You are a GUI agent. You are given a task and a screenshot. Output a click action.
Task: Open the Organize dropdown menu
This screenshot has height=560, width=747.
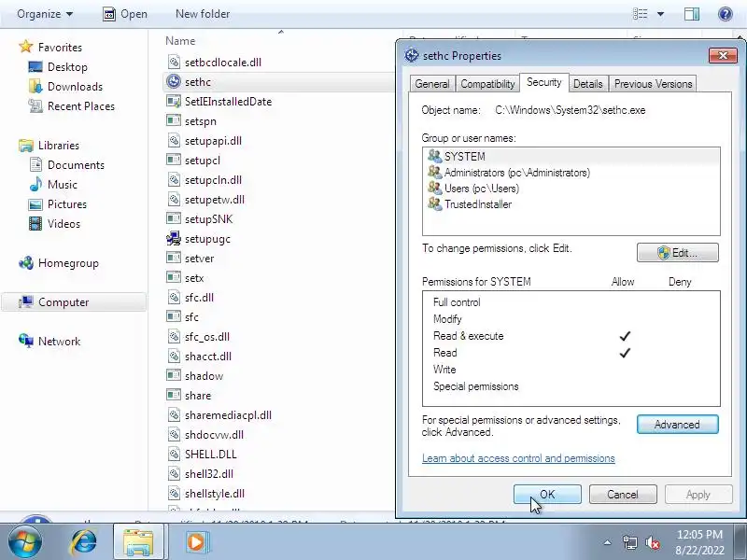[x=45, y=14]
